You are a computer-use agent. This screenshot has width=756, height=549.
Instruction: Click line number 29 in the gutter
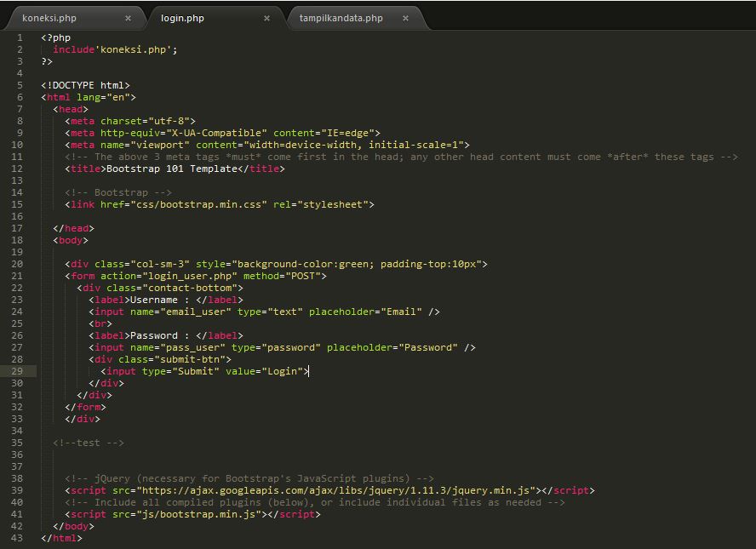point(17,371)
